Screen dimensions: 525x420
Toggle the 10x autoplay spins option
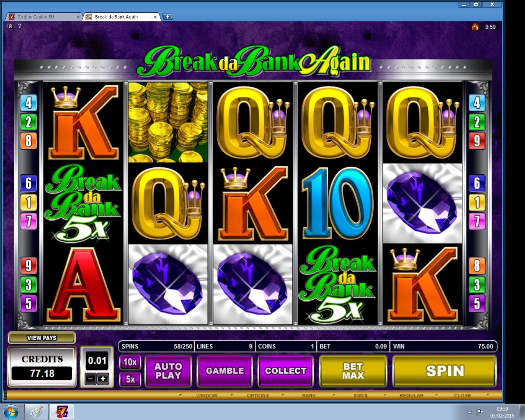(x=130, y=362)
